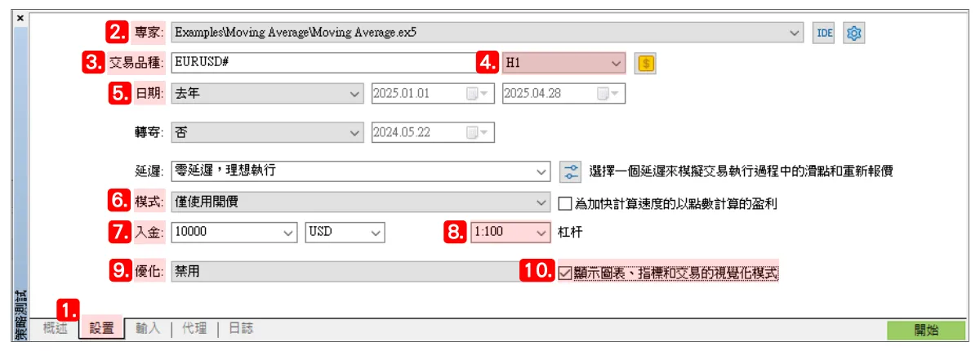Toggle the visual mode checkbox
Viewport: 980px width, 351px height.
[x=565, y=273]
